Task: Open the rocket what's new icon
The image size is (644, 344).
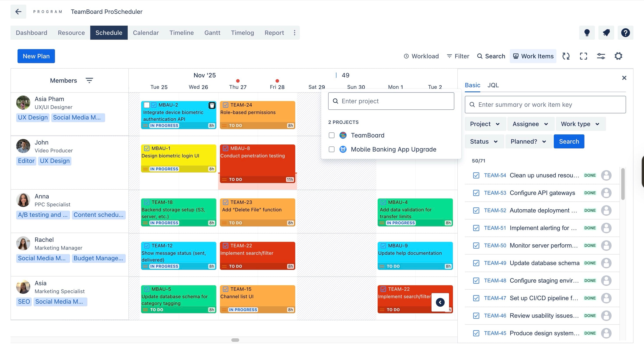Action: 606,32
